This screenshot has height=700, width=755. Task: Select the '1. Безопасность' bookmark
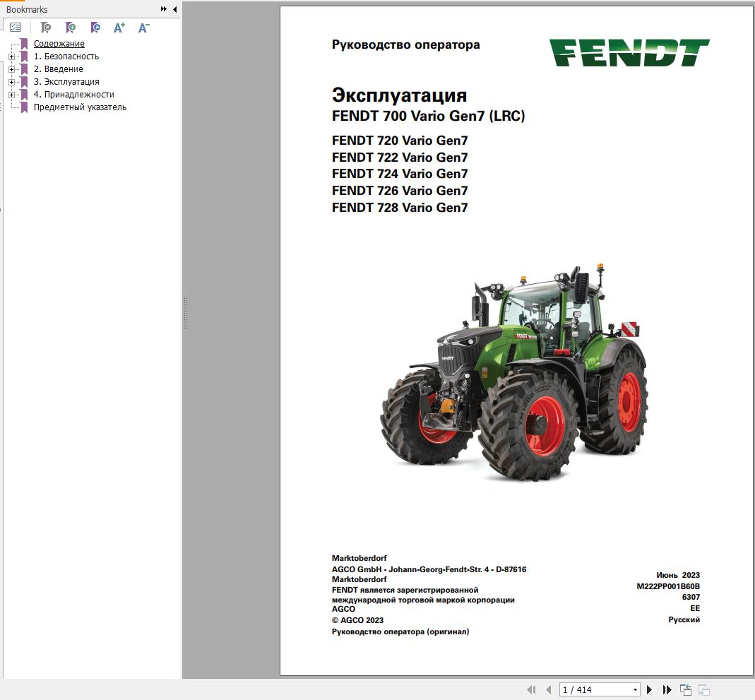pyautogui.click(x=66, y=57)
